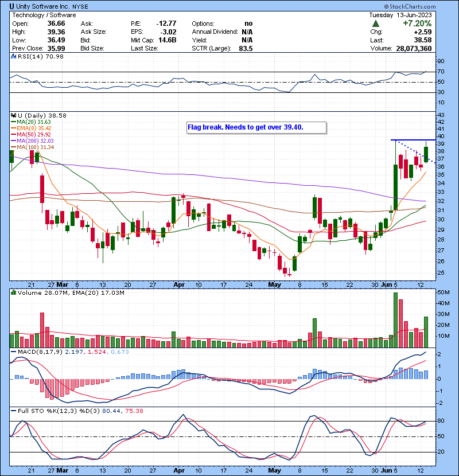Click the +7.20% change percentage
The image size is (459, 476).
click(417, 24)
